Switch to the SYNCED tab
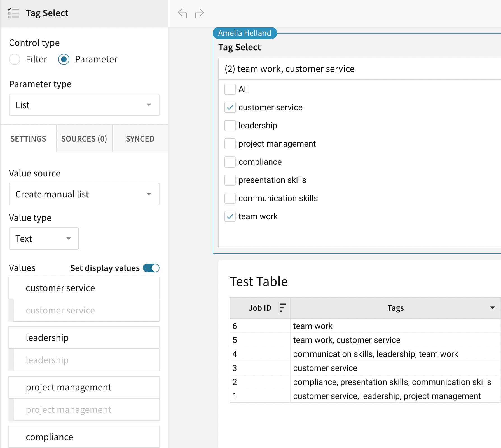 [140, 139]
